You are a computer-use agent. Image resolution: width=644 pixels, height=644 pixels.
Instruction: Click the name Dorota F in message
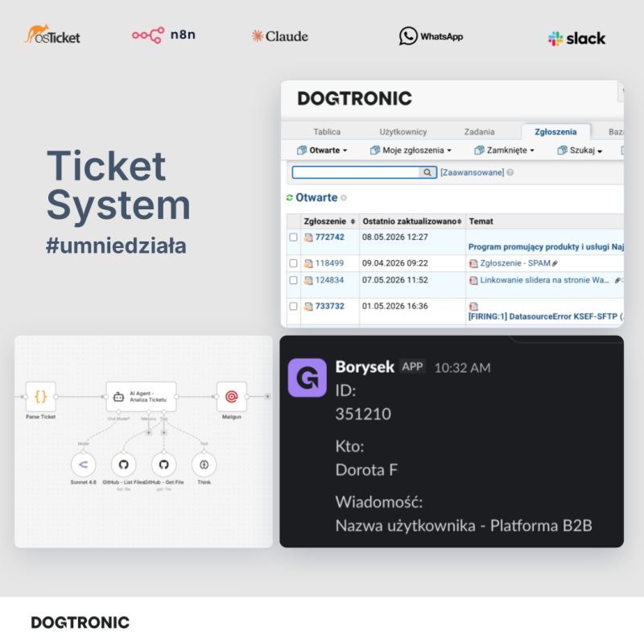pos(366,470)
